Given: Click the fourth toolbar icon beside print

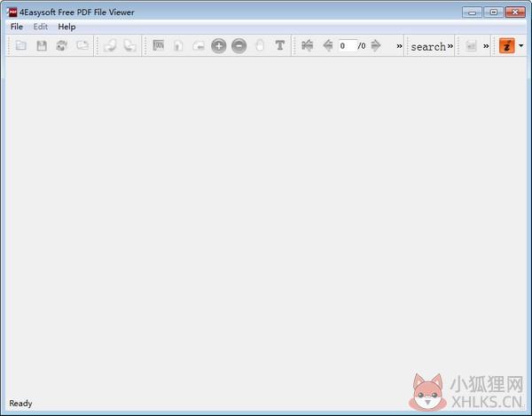Looking at the screenshot, I should [82, 45].
